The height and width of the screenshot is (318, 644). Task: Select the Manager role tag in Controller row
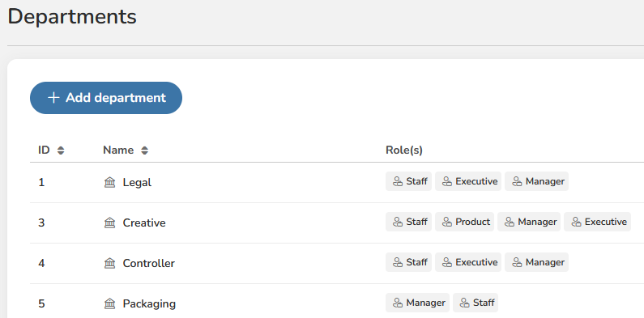coord(537,262)
